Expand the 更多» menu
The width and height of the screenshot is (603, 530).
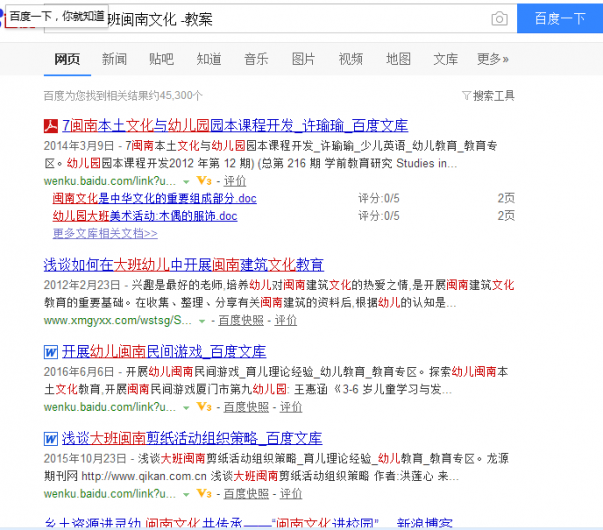[493, 59]
